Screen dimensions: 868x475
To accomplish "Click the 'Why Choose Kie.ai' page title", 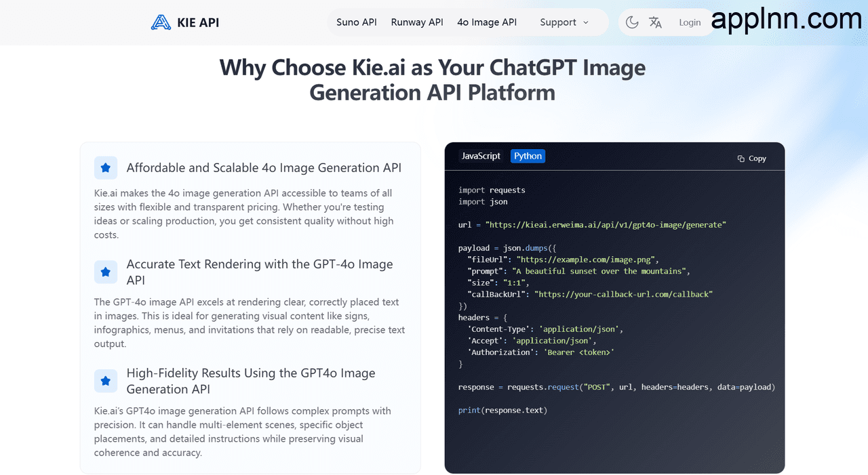I will point(433,80).
